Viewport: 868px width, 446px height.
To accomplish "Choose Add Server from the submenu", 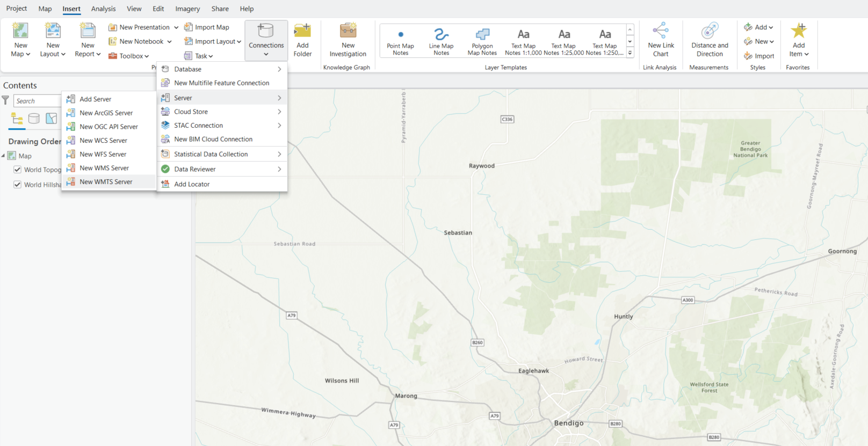I will click(x=109, y=99).
